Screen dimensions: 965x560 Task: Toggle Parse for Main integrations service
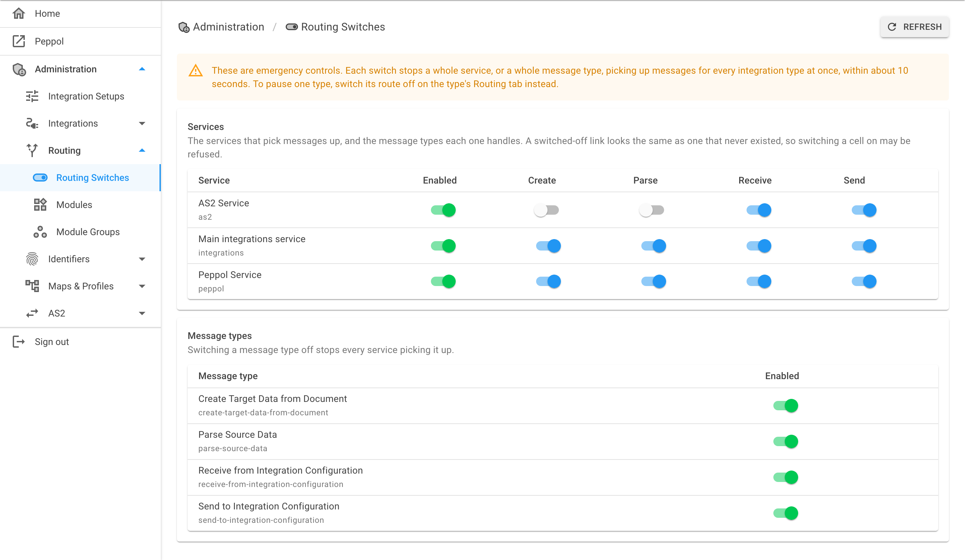pyautogui.click(x=653, y=246)
